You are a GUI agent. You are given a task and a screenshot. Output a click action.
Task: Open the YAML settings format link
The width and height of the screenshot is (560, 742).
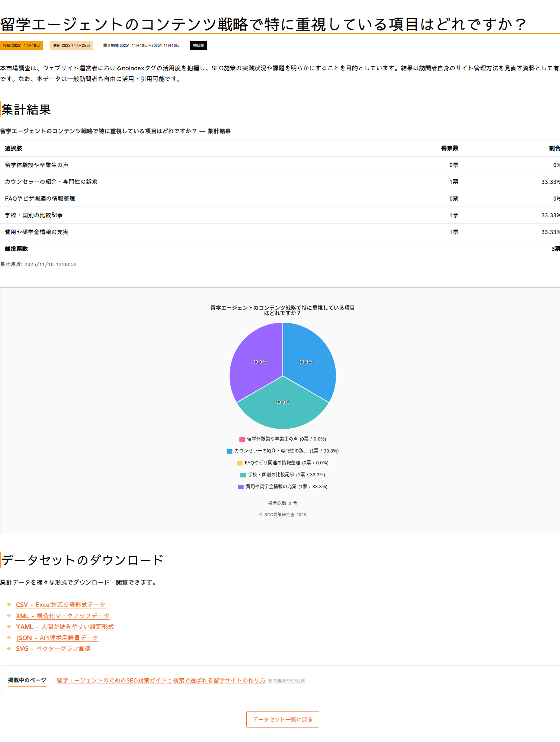click(65, 627)
